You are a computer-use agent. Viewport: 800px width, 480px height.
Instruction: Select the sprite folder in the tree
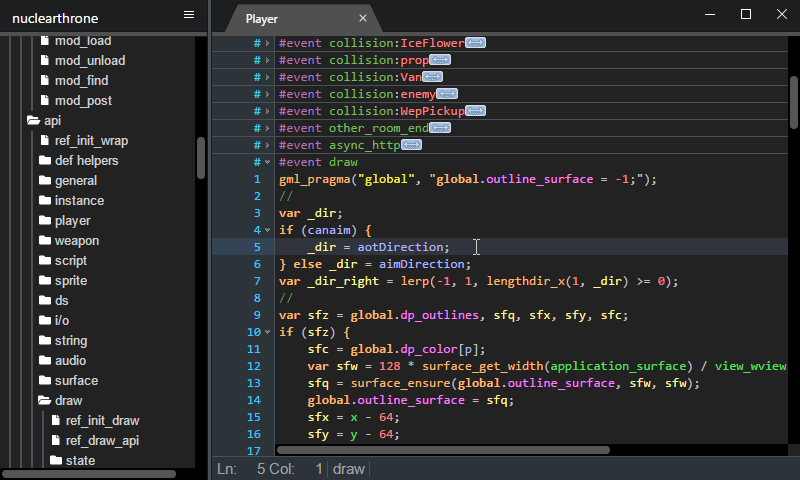click(x=70, y=281)
